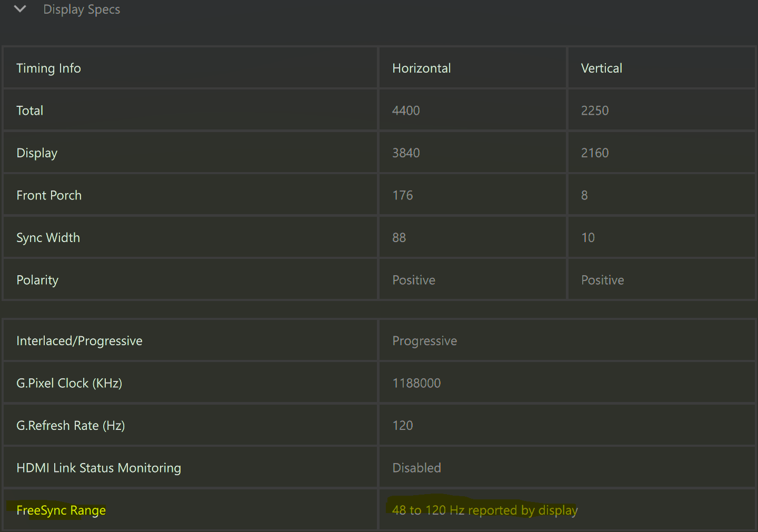Collapse the Display Specs section chevron

[x=20, y=9]
